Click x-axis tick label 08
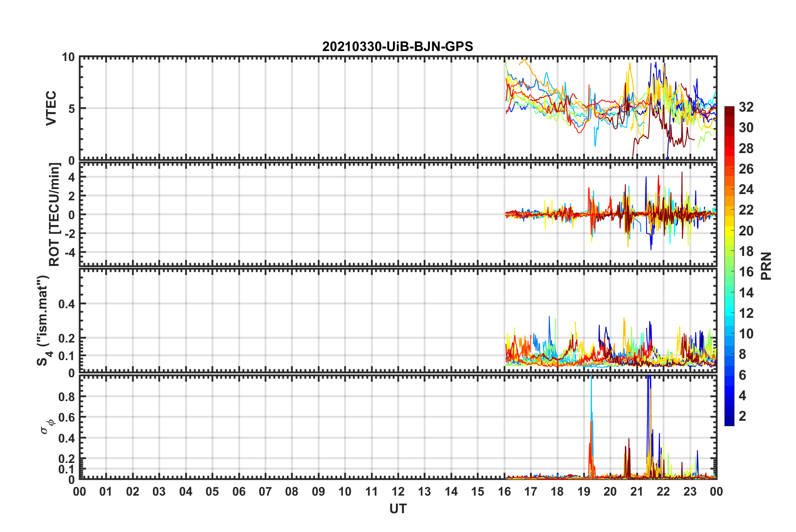 [292, 491]
